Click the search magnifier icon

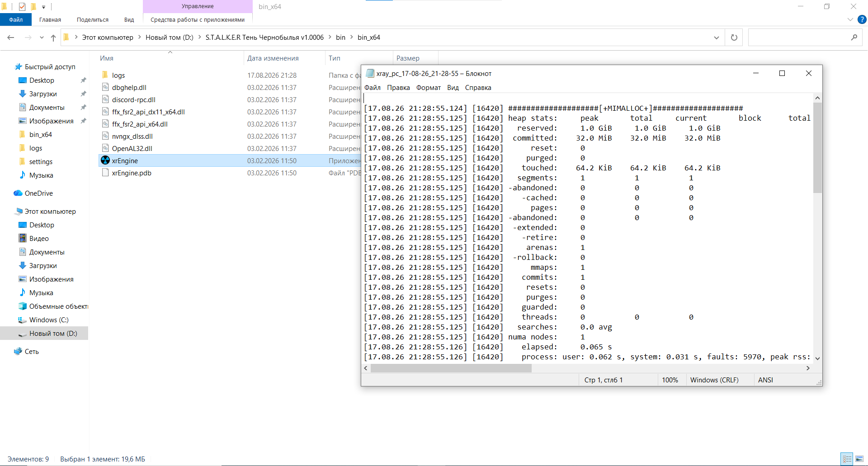(854, 38)
